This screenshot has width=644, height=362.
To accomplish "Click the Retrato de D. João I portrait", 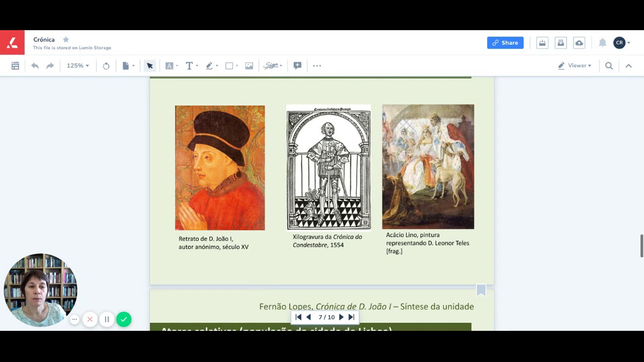I will [x=220, y=168].
